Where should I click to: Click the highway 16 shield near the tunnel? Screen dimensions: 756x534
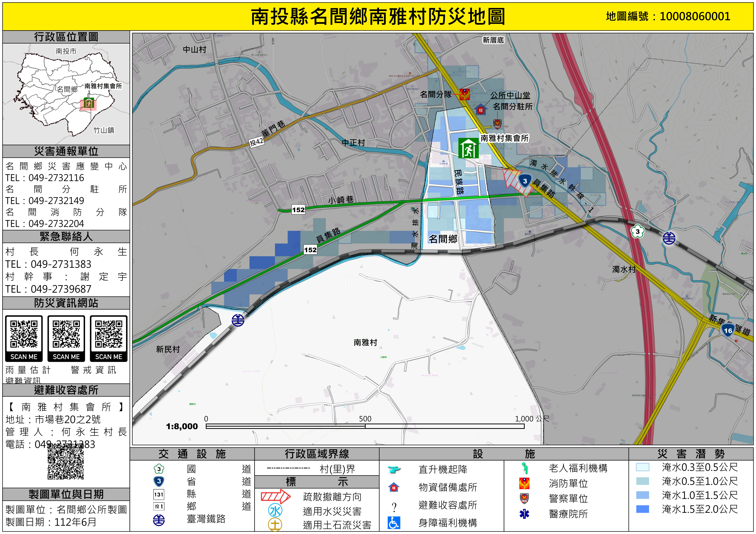pos(728,330)
